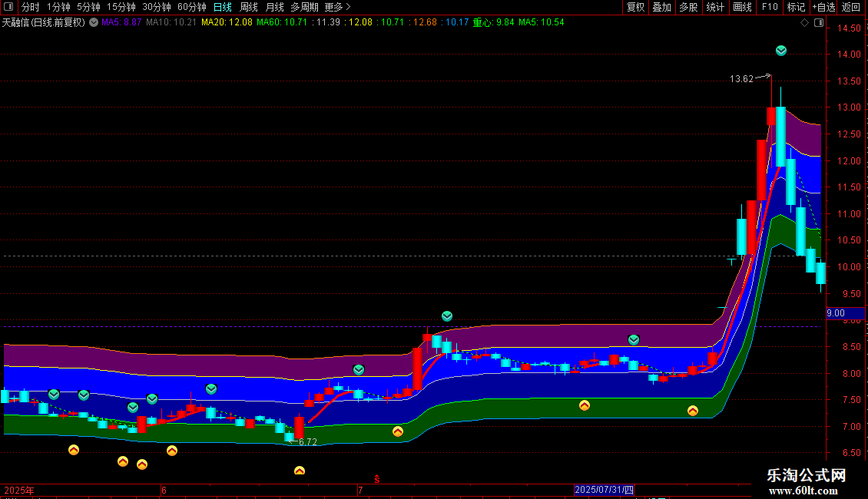Click month 7 tick on date axis

click(360, 490)
